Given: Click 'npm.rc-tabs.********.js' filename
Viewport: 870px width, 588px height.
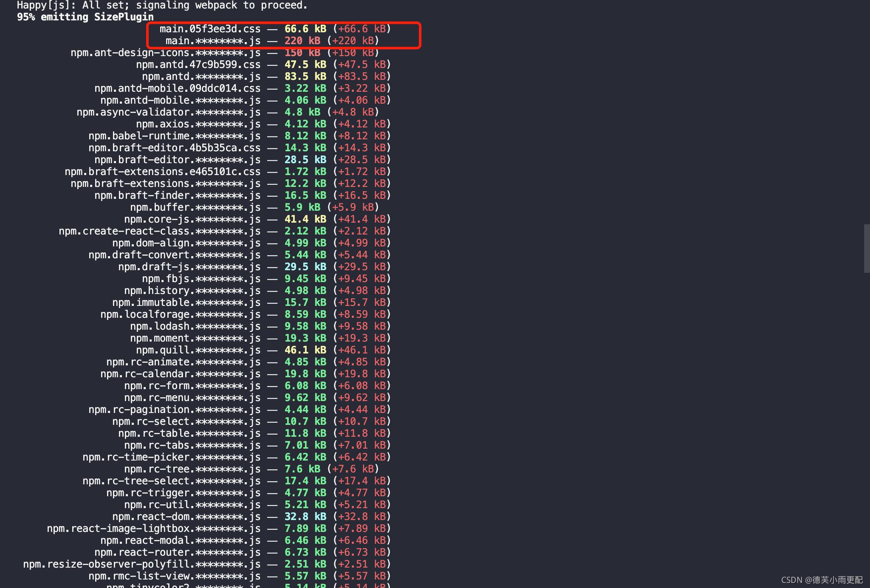Looking at the screenshot, I should pos(192,445).
